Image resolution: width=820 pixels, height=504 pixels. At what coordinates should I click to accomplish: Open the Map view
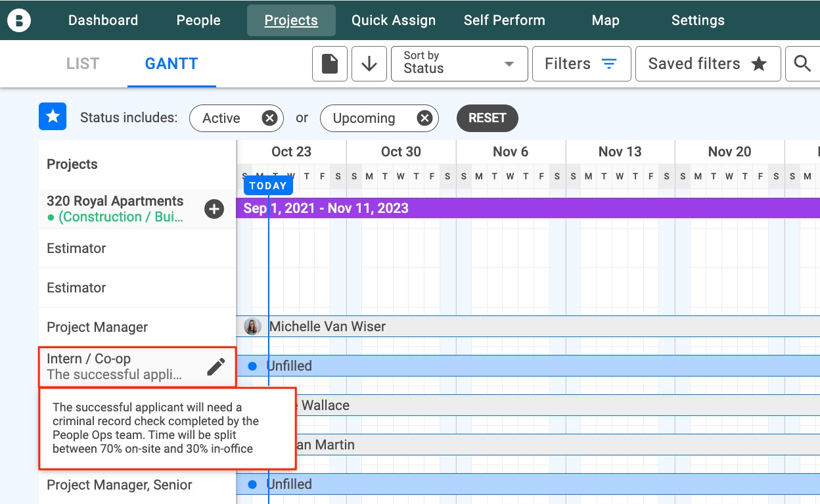pos(606,20)
